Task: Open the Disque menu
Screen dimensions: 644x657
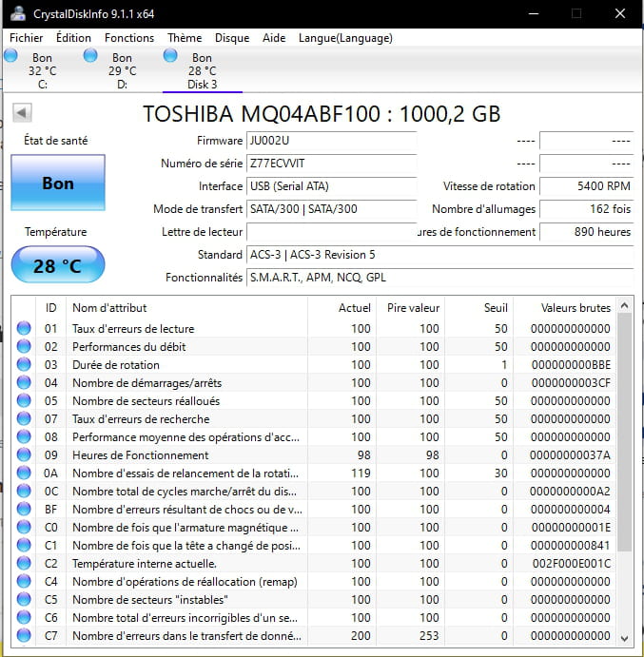Action: tap(232, 38)
